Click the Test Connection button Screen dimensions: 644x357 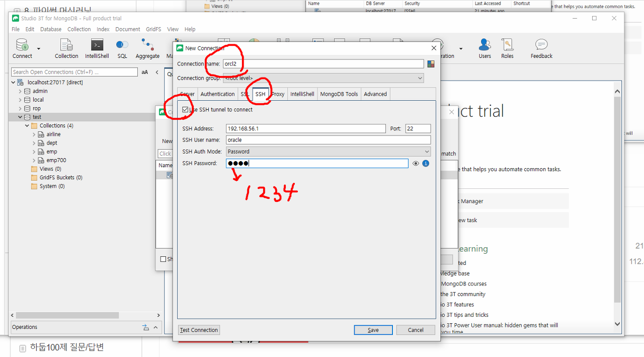tap(199, 330)
